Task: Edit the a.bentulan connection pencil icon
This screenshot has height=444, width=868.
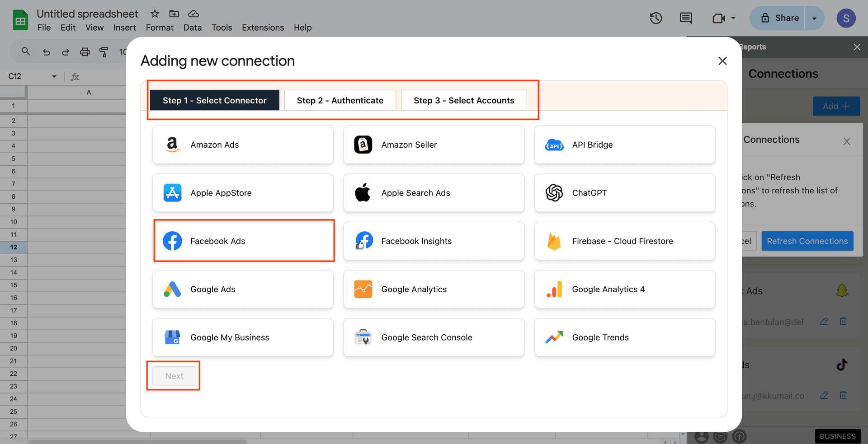Action: point(824,321)
